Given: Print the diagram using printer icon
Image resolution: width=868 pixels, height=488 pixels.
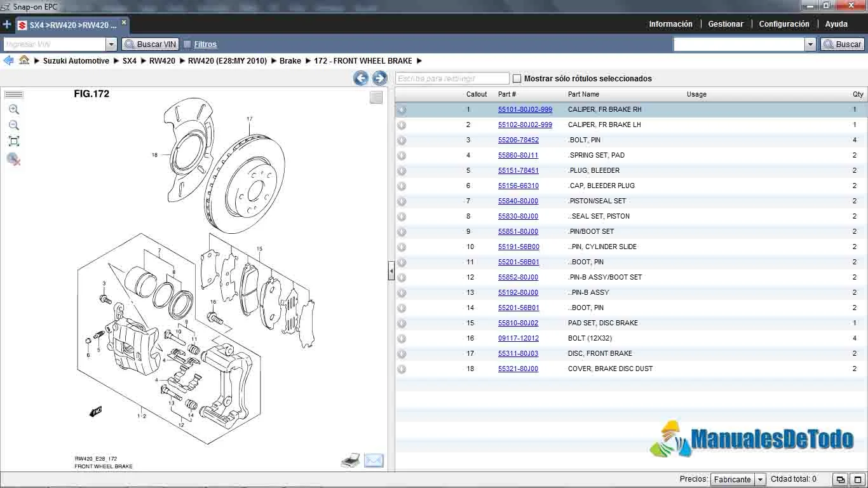Looking at the screenshot, I should pyautogui.click(x=350, y=461).
